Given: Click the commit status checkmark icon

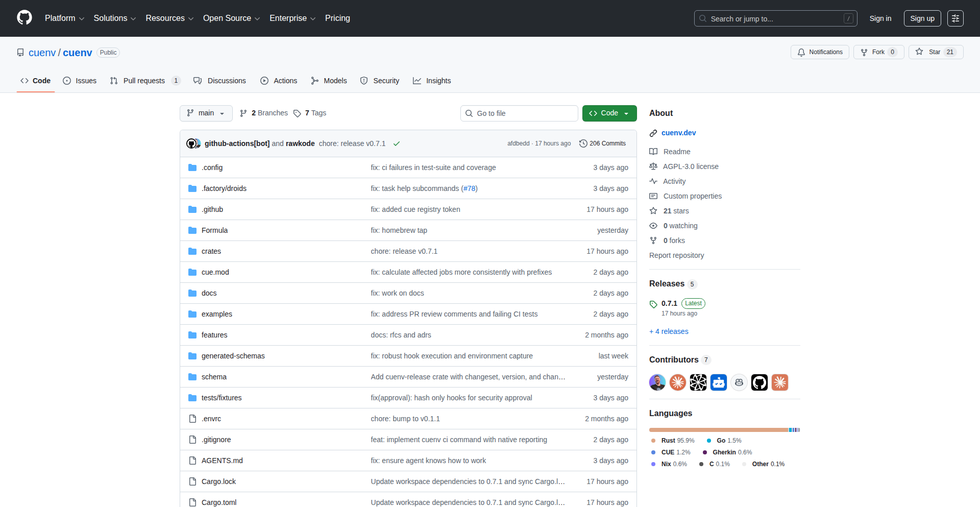Looking at the screenshot, I should [x=396, y=143].
